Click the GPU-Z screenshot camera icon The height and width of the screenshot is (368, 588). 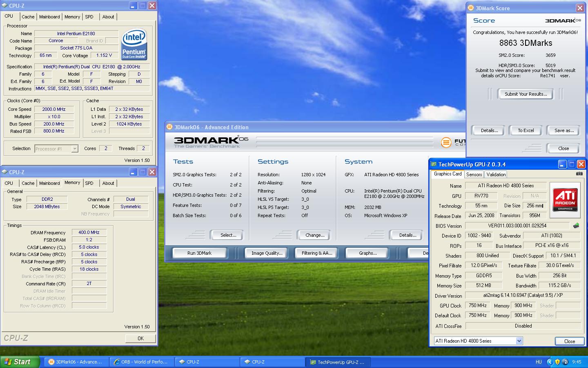[x=579, y=174]
